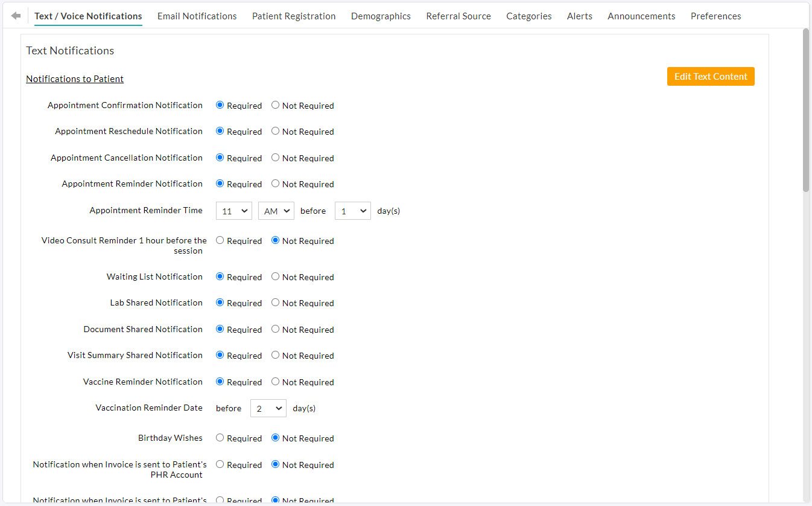812x506 pixels.
Task: Set Appointment Cancellation Notification to Not Required
Action: [x=276, y=158]
